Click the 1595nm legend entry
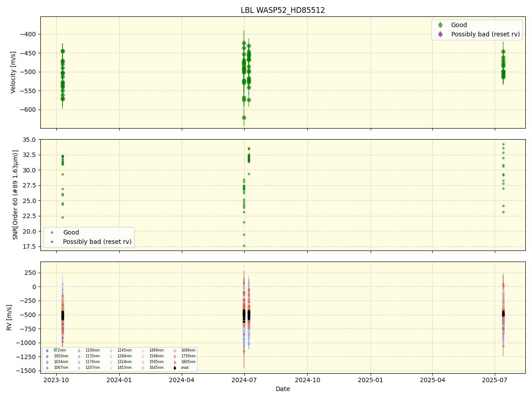532x399 pixels. click(152, 362)
